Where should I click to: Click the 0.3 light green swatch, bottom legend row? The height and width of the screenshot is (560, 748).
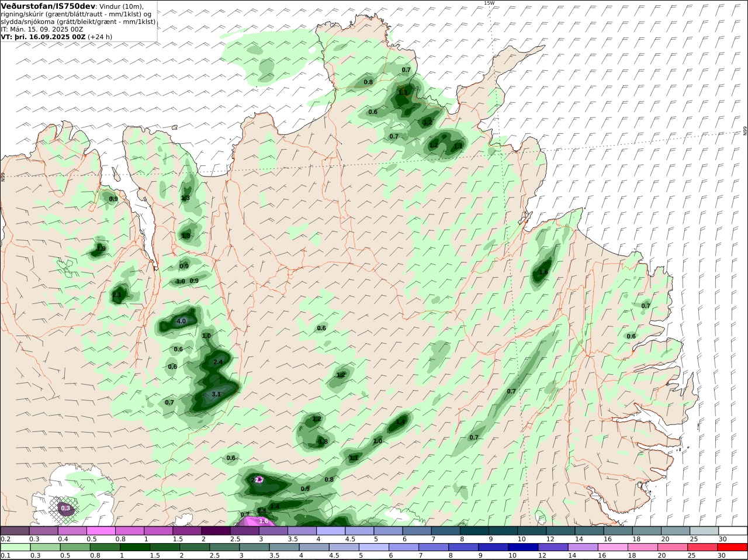tap(46, 547)
